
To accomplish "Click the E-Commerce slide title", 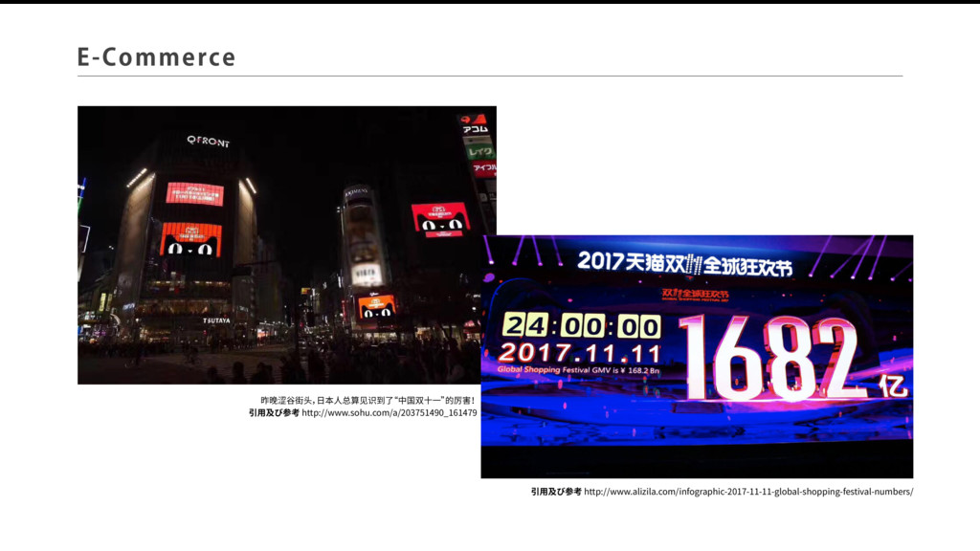I will (156, 56).
